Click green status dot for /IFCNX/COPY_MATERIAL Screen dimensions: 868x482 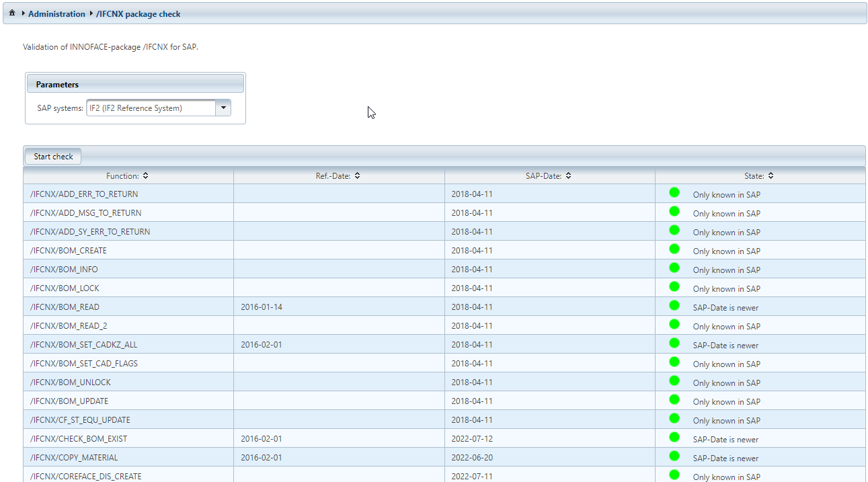[674, 456]
